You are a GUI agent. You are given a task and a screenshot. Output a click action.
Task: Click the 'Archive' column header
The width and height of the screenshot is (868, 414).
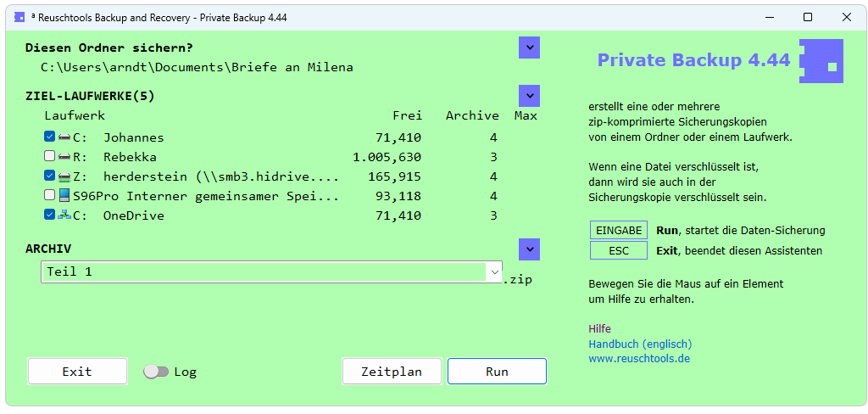(472, 116)
